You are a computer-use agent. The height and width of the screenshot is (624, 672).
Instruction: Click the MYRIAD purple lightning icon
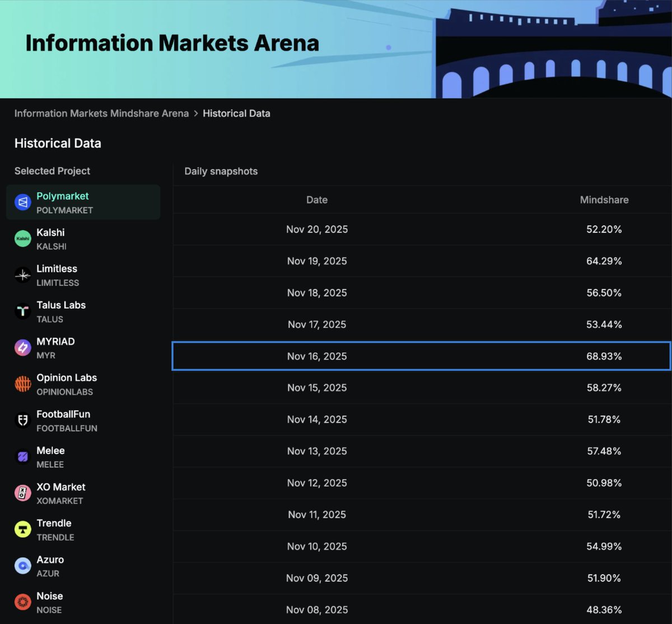point(22,347)
